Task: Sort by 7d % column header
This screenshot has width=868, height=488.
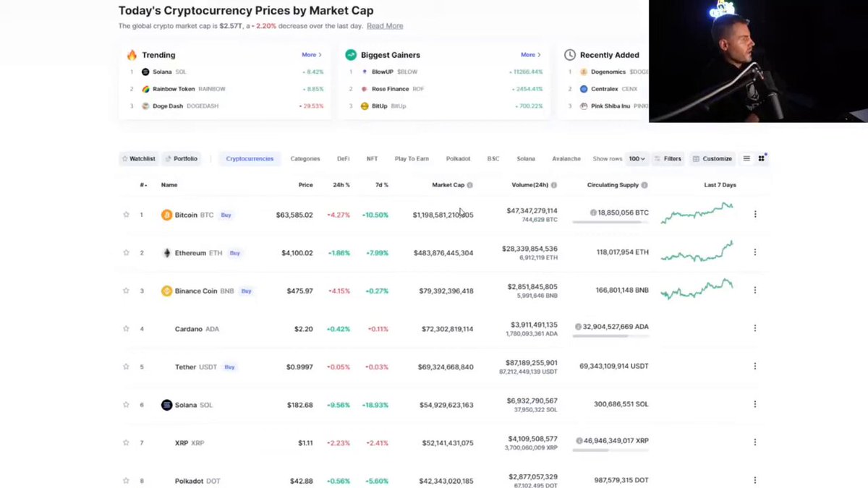Action: point(380,185)
